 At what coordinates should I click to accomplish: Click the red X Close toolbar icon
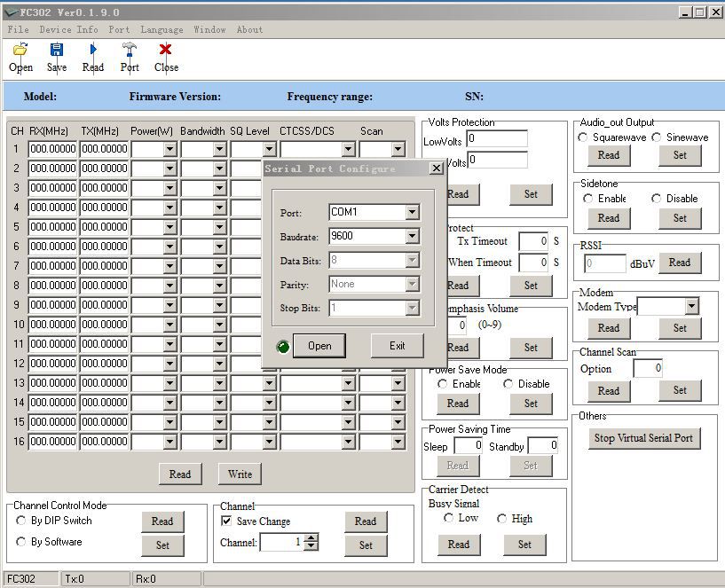[165, 49]
